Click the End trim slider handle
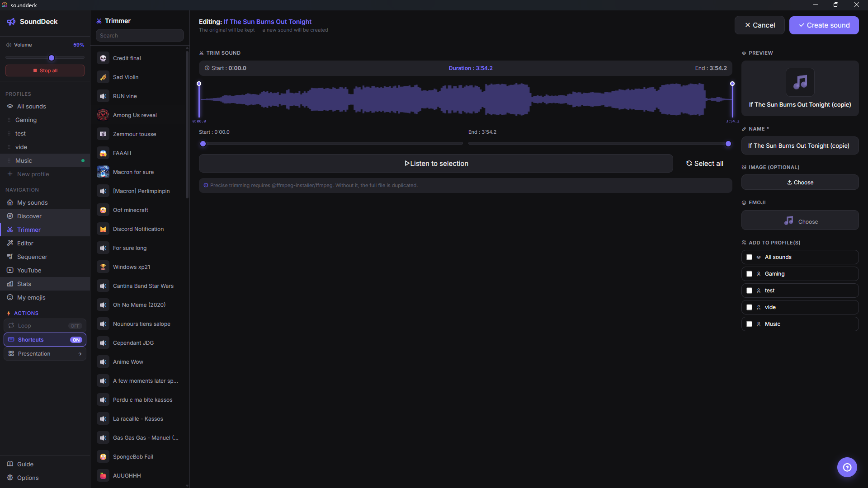 click(x=728, y=144)
